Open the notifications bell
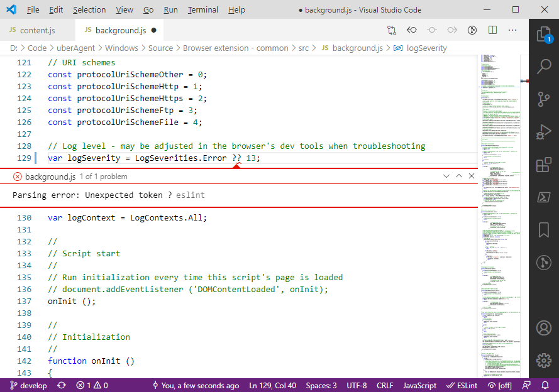 [545, 384]
